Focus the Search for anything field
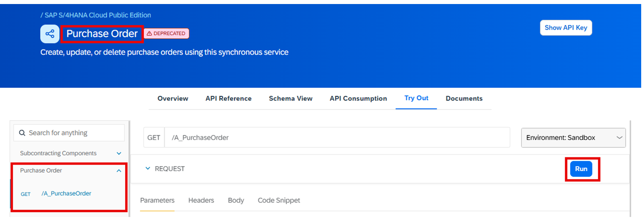644x221 pixels. [x=69, y=133]
